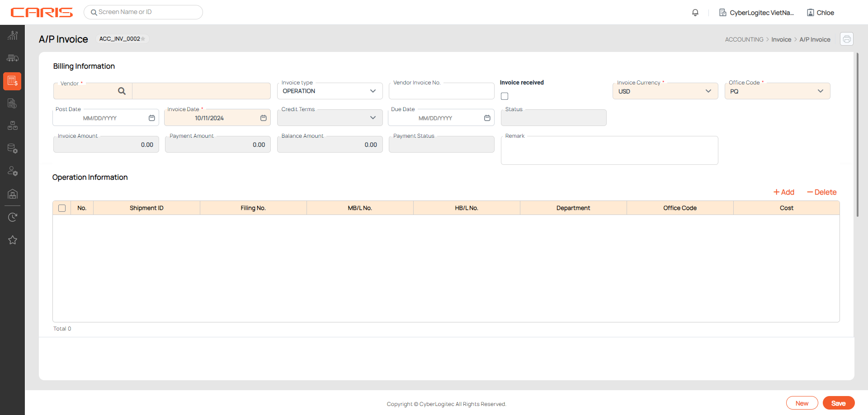Focus the Screen Name or ID search box
Screen dimensions: 868x415
click(x=143, y=12)
